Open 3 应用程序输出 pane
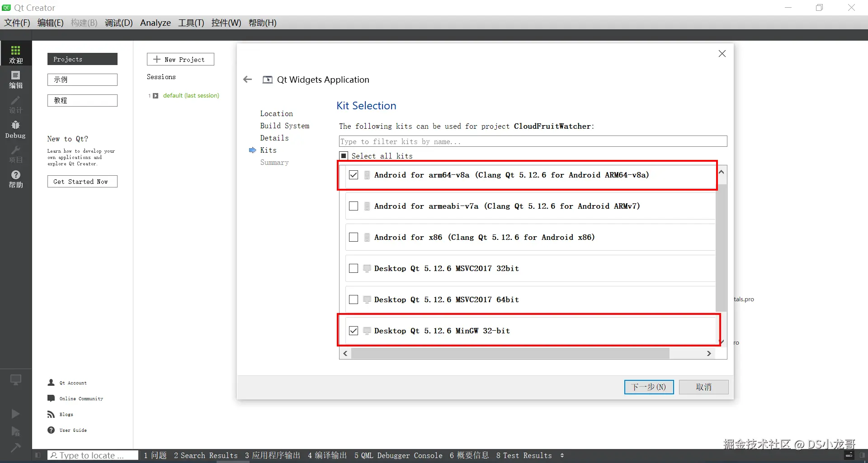The width and height of the screenshot is (868, 463). (x=273, y=455)
